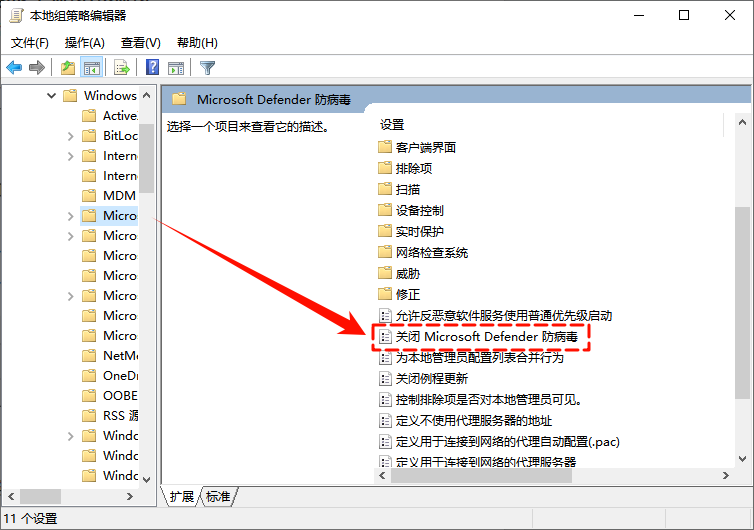The image size is (754, 530).
Task: Click the policy icon beside 为本地管理员配置列表合并行为
Action: coord(385,357)
